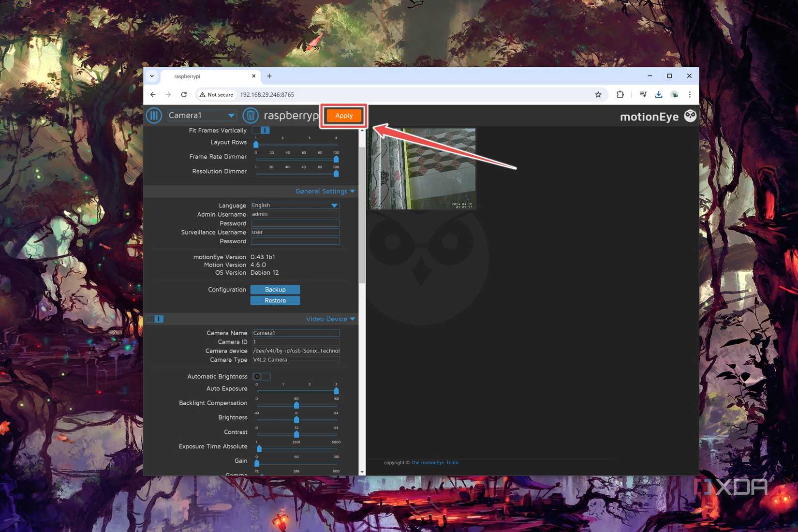Open the media control playlist icon
The height and width of the screenshot is (532, 798).
(x=643, y=95)
